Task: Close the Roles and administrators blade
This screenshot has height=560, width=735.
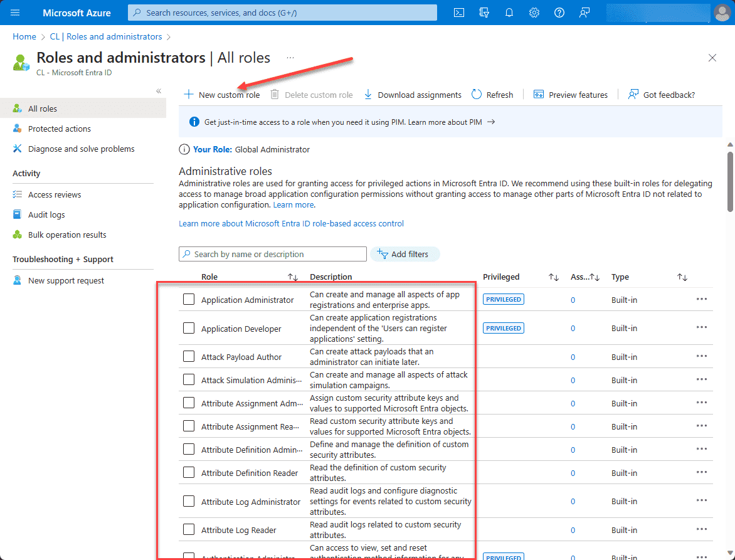Action: (712, 58)
